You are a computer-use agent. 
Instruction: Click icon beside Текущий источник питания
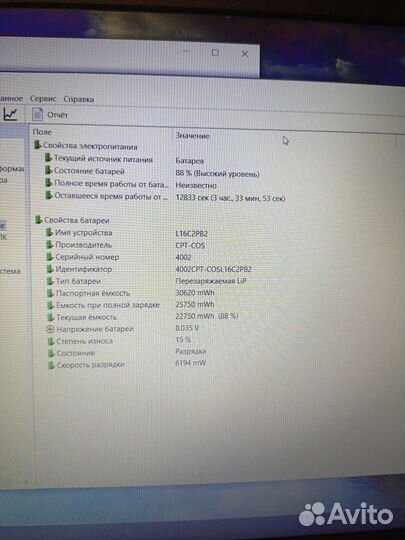coord(48,158)
